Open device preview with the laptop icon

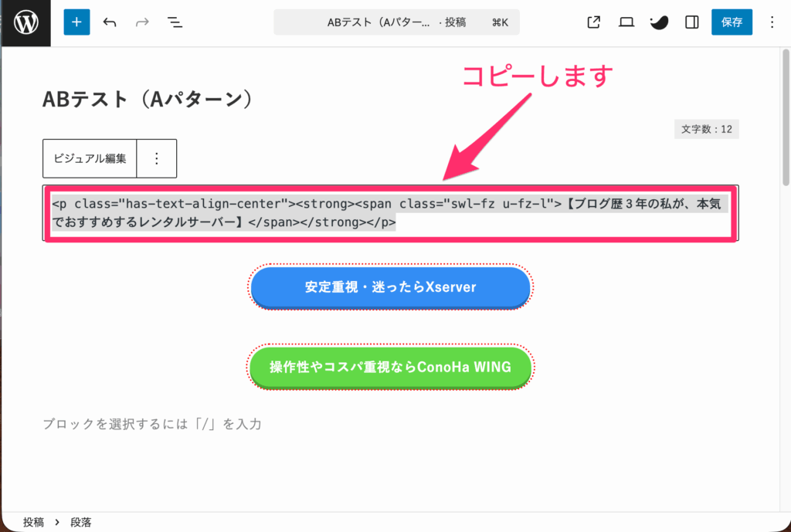pyautogui.click(x=626, y=22)
